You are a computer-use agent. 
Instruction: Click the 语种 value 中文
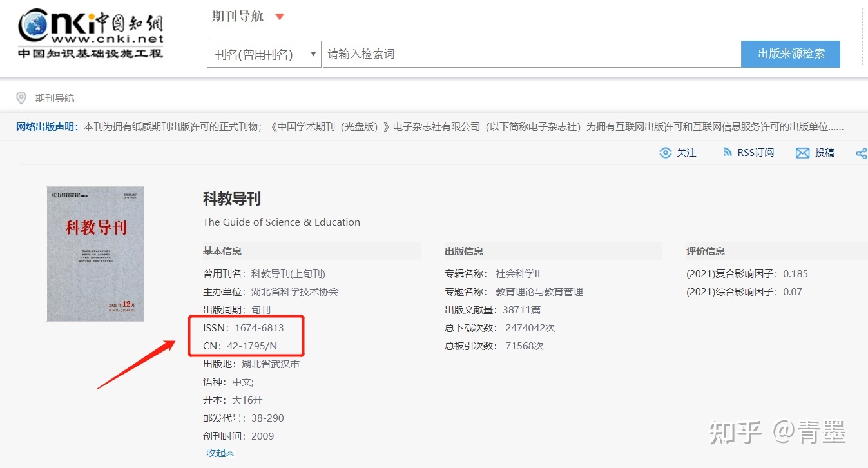pos(243,382)
